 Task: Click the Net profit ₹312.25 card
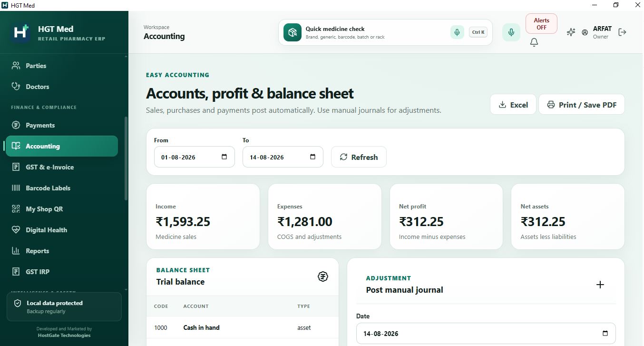pos(446,217)
